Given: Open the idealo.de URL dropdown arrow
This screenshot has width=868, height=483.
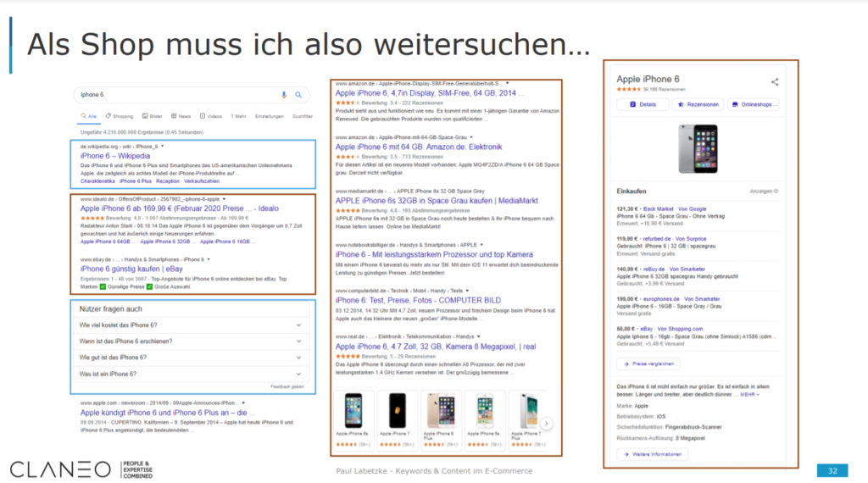Looking at the screenshot, I should pyautogui.click(x=224, y=199).
